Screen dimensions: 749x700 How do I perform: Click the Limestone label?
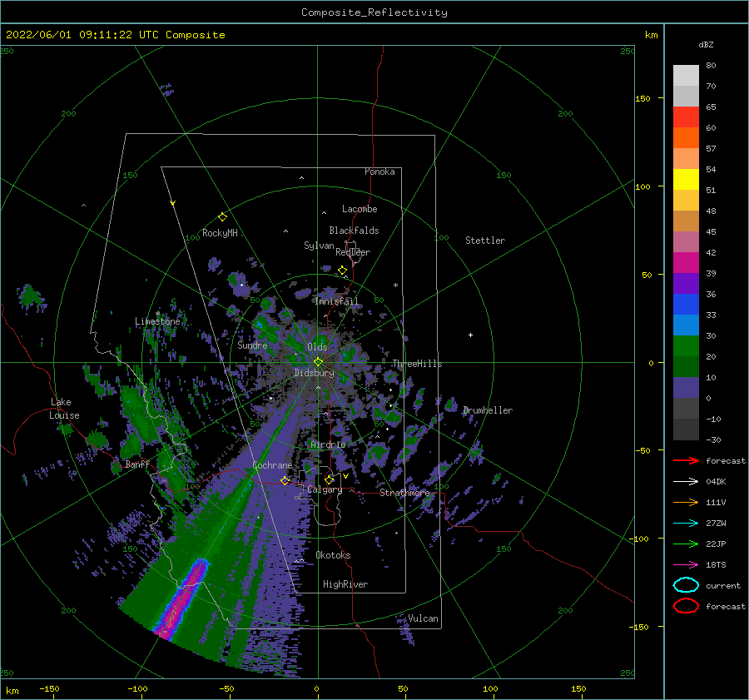(x=157, y=321)
